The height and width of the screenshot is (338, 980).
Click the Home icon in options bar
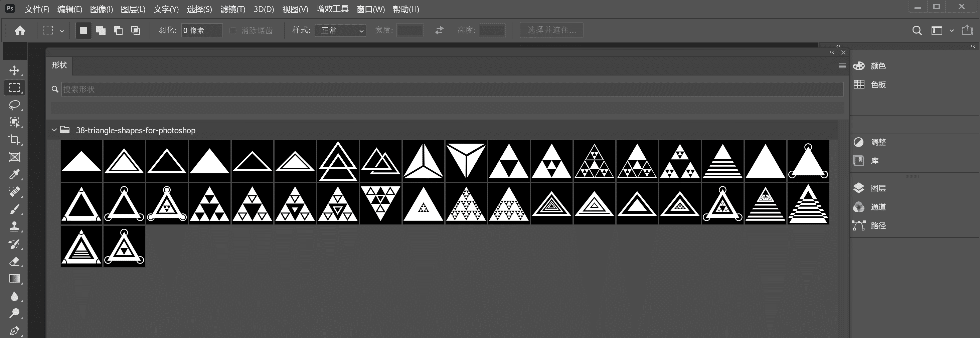20,30
